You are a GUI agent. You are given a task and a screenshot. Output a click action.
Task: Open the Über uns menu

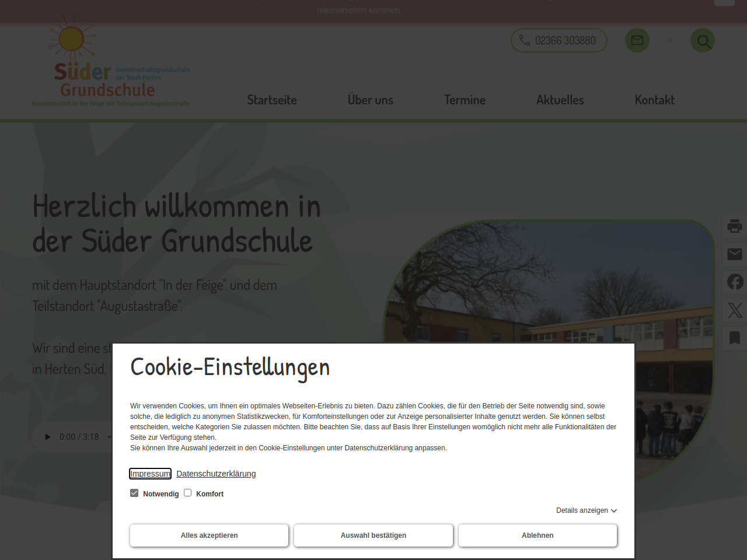[370, 100]
